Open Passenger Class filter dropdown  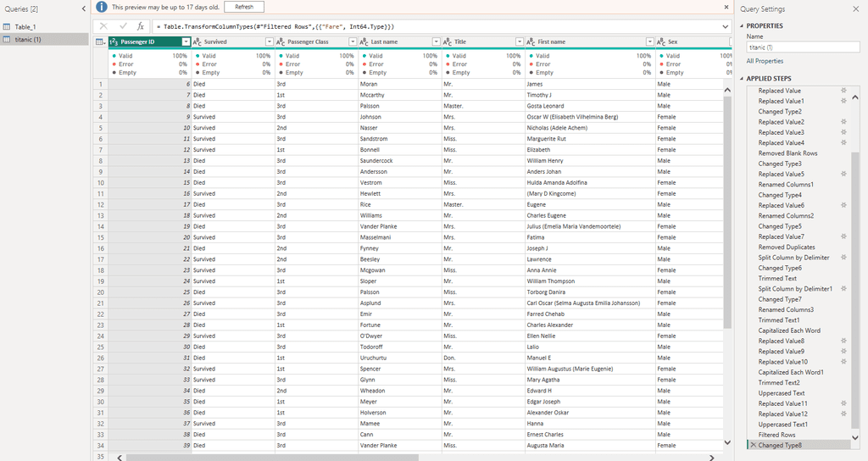[353, 42]
